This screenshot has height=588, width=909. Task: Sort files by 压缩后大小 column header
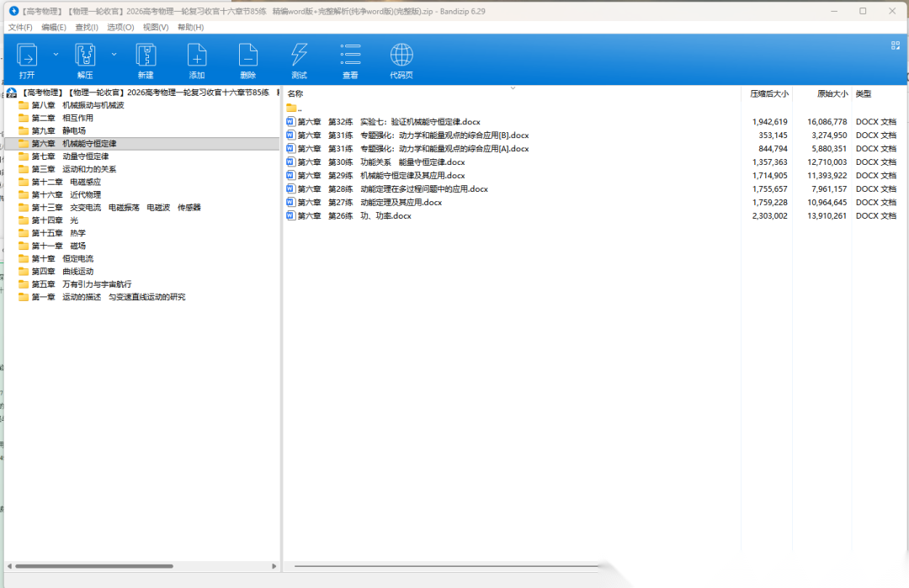point(768,93)
